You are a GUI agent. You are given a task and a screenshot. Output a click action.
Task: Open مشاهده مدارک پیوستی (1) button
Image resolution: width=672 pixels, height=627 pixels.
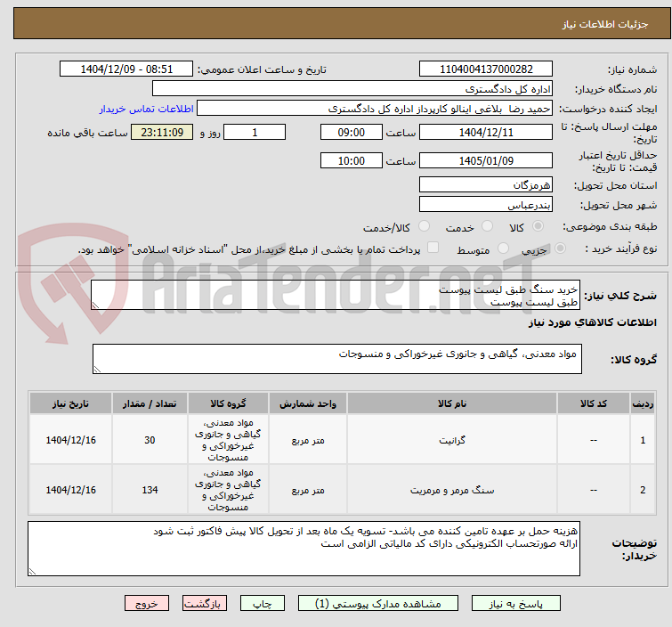click(x=378, y=604)
